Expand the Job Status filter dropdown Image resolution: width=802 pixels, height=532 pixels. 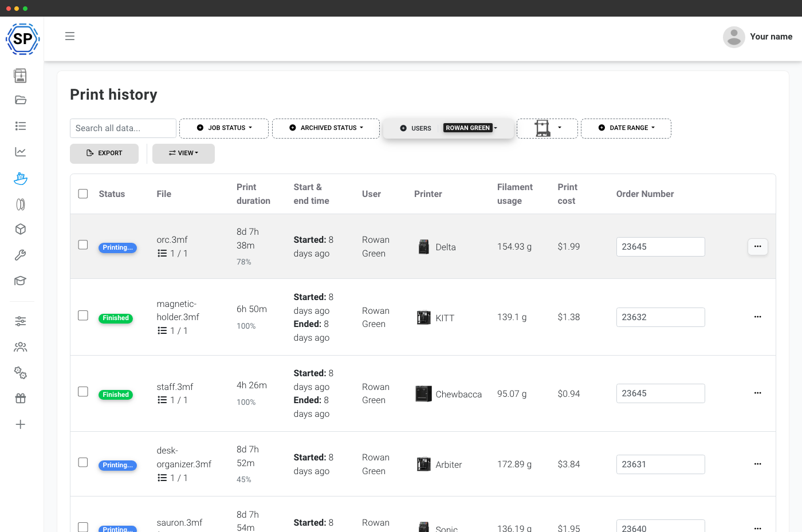click(x=224, y=128)
